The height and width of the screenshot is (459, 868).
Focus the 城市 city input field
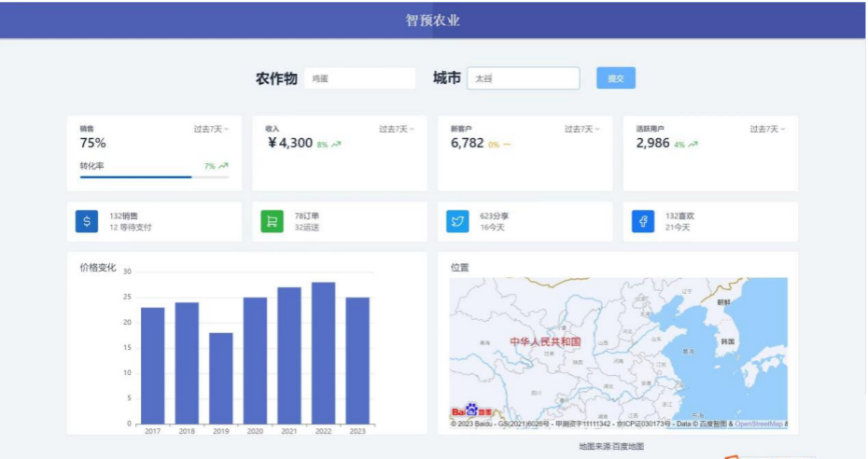(x=523, y=78)
